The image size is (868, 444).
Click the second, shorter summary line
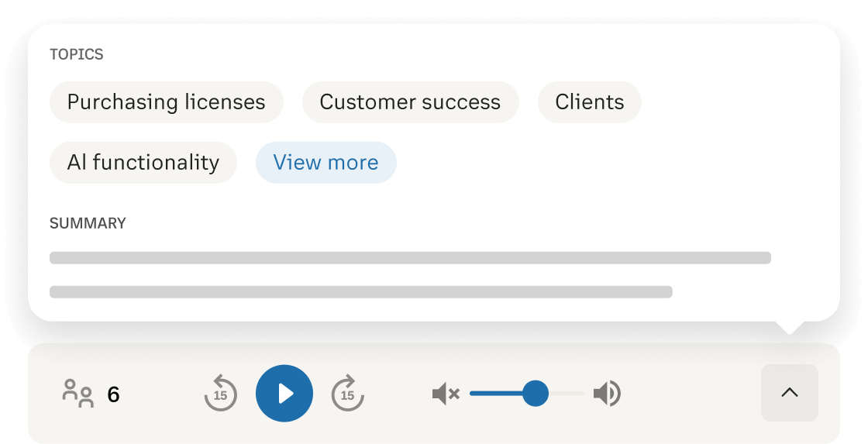pyautogui.click(x=360, y=292)
